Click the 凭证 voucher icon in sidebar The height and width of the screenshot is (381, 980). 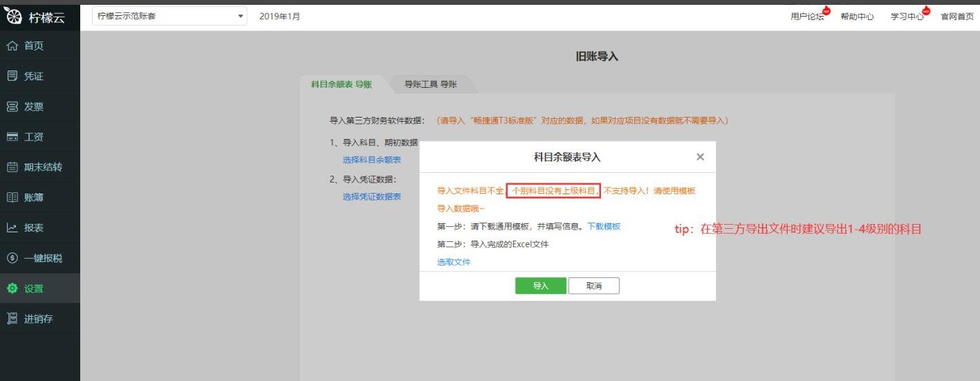point(12,76)
